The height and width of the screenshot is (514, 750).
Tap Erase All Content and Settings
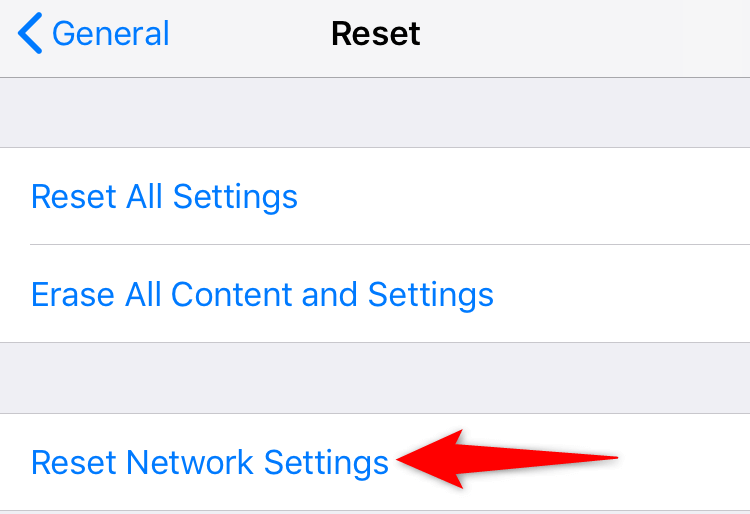(x=262, y=294)
